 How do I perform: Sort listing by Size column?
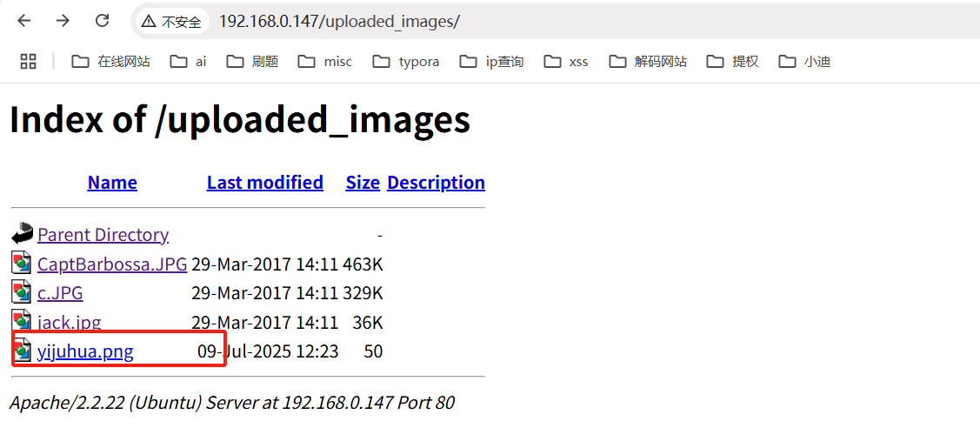click(x=363, y=183)
